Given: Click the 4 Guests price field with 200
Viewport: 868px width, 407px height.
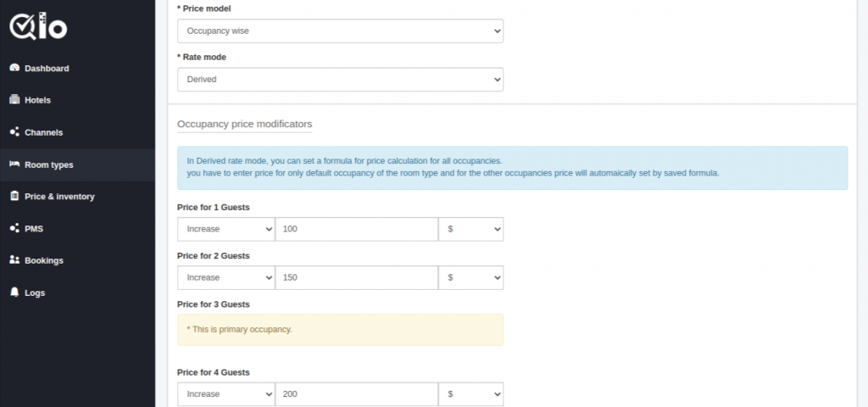Looking at the screenshot, I should [x=357, y=393].
